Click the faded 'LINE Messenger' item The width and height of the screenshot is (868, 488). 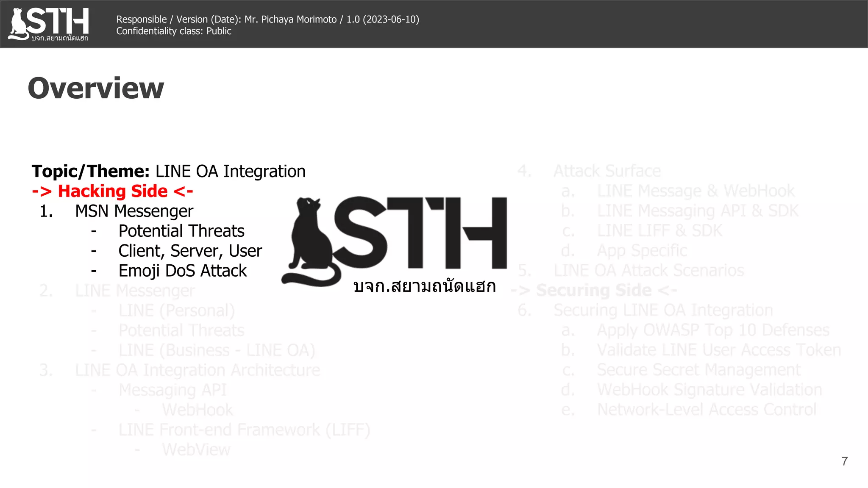pos(135,291)
